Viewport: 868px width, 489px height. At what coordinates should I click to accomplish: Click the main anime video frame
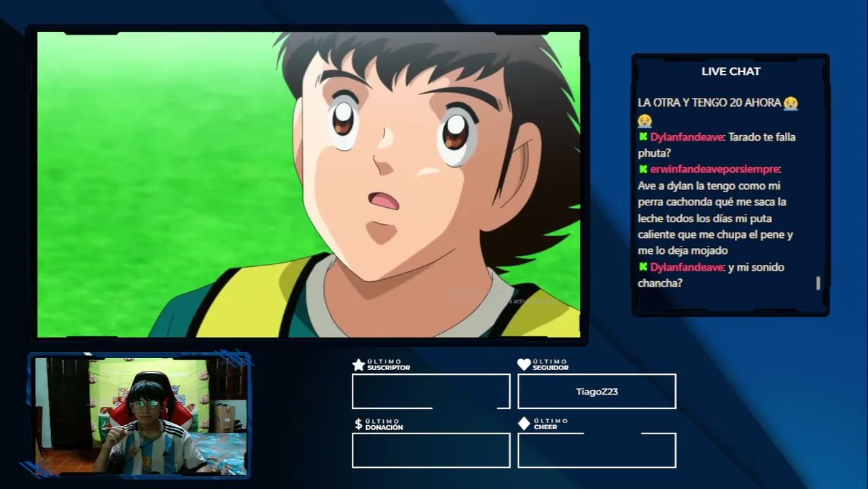point(309,184)
